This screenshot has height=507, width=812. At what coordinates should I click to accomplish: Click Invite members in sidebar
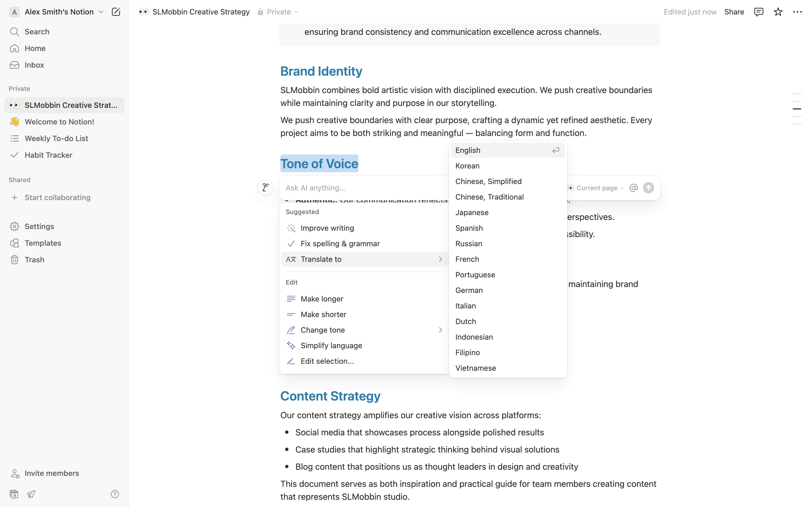(x=52, y=473)
